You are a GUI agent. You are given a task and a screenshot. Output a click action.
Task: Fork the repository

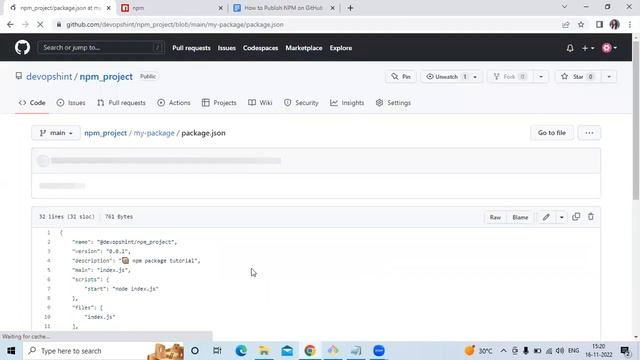pos(509,77)
